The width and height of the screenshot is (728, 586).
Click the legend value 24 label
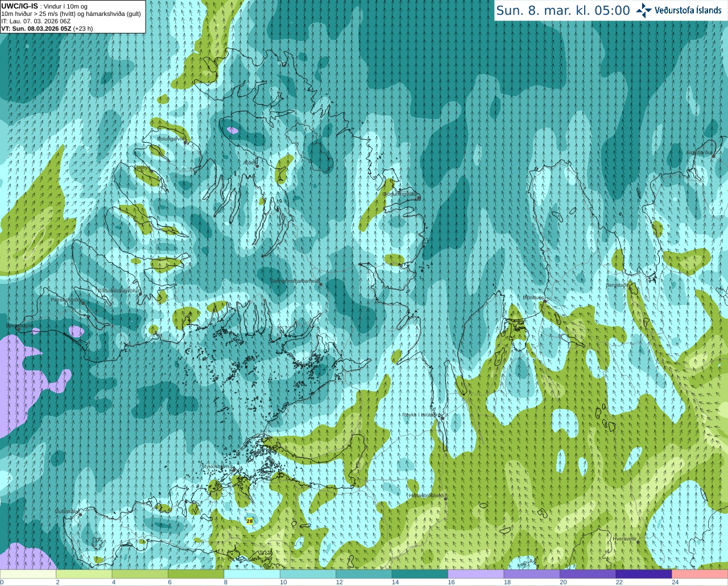pyautogui.click(x=675, y=582)
